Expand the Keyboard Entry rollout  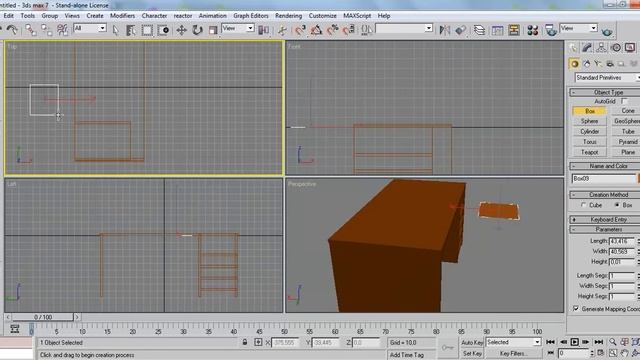[605, 220]
